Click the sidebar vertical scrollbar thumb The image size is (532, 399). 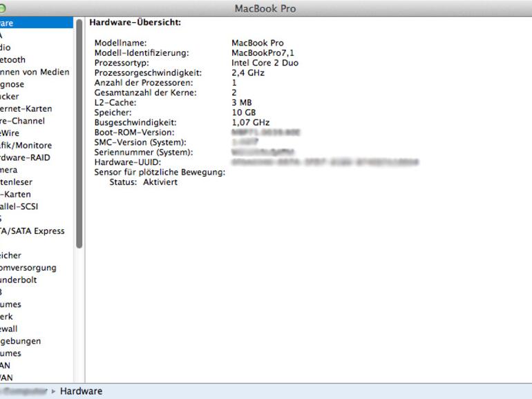click(79, 134)
